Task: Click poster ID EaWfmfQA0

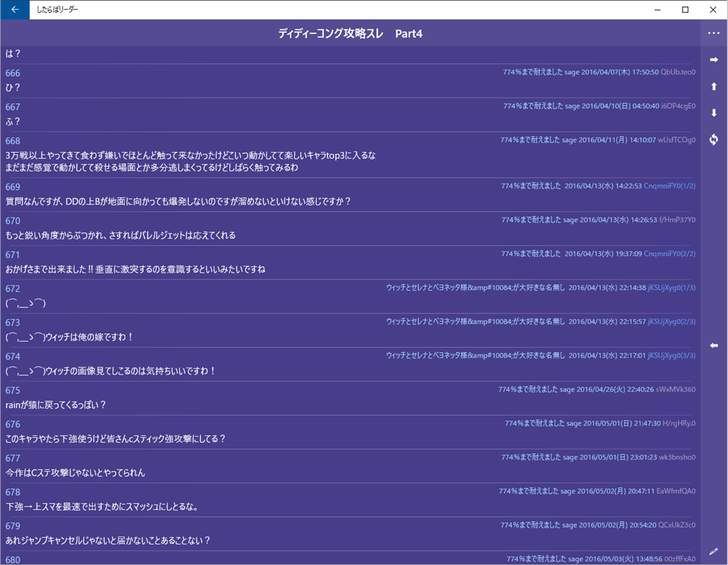Action: tap(676, 491)
